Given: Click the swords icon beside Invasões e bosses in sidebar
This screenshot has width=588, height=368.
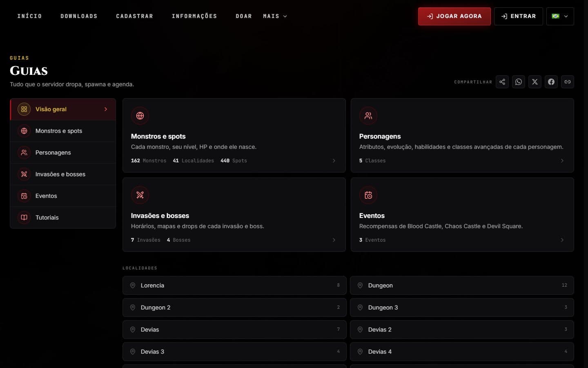Looking at the screenshot, I should coord(24,174).
